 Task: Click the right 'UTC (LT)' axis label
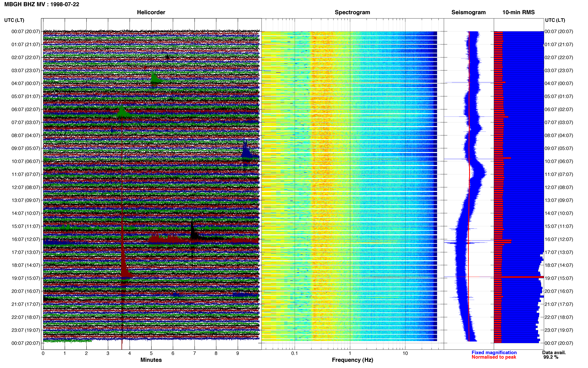[x=555, y=20]
